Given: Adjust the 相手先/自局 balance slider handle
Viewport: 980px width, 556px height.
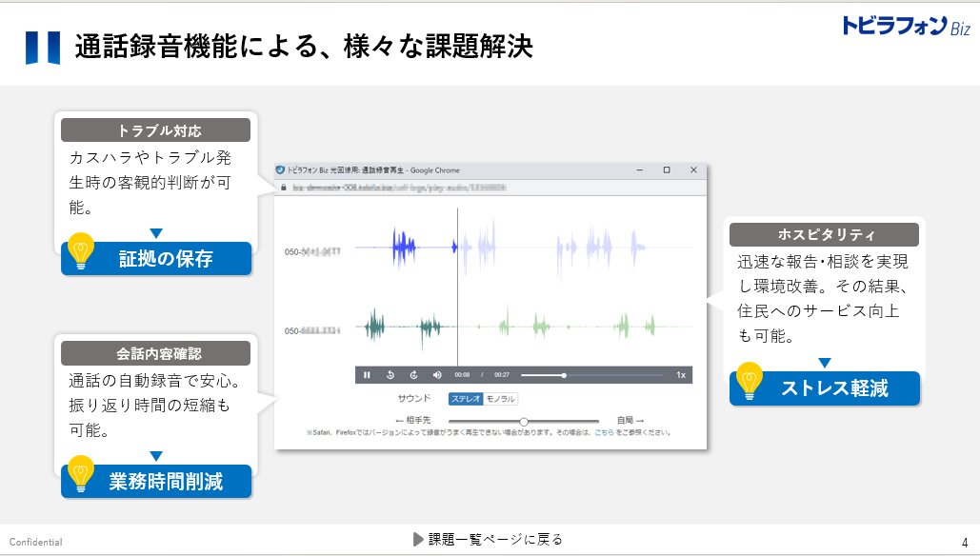Looking at the screenshot, I should point(524,420).
